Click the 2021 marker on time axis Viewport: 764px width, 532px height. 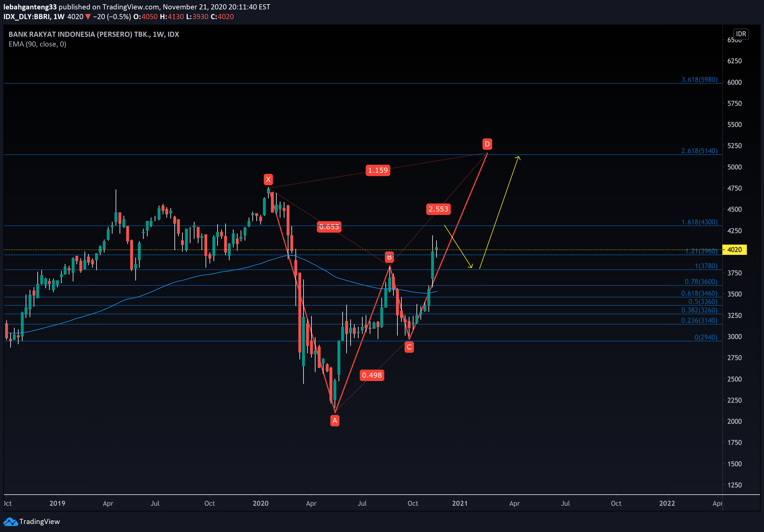click(460, 503)
